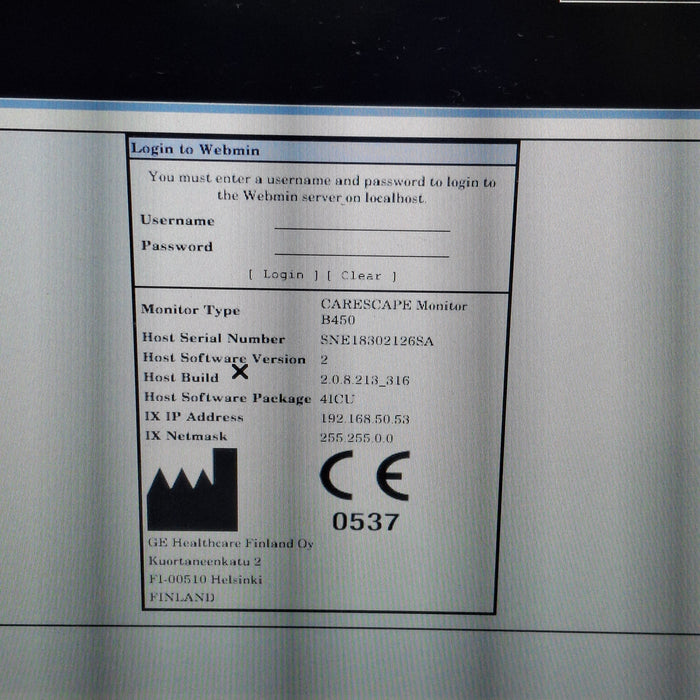
Task: Click the 'Monitor Type' label
Action: [x=191, y=310]
